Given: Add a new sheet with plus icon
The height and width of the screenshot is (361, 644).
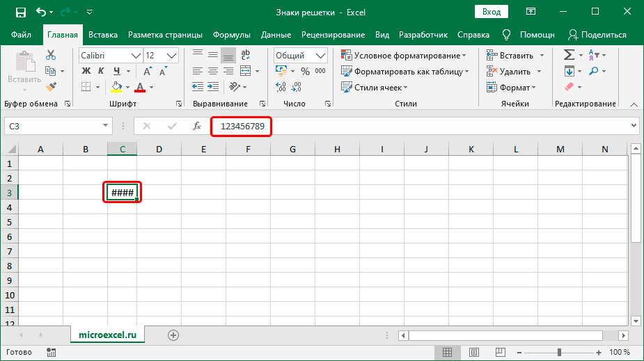Looking at the screenshot, I should pyautogui.click(x=173, y=335).
